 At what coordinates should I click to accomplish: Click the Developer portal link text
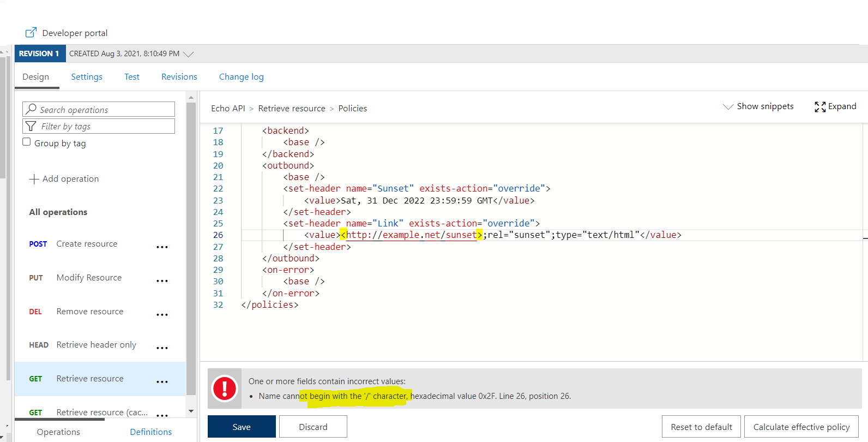pyautogui.click(x=75, y=33)
